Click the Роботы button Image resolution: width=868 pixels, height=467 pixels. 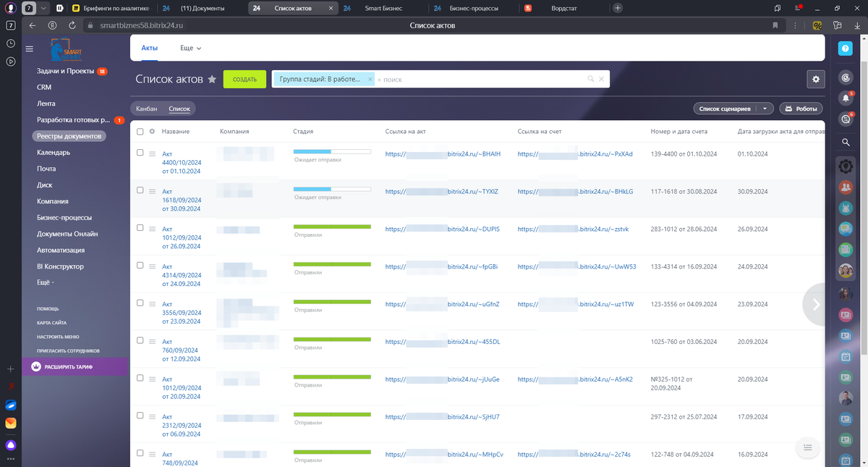pyautogui.click(x=801, y=109)
